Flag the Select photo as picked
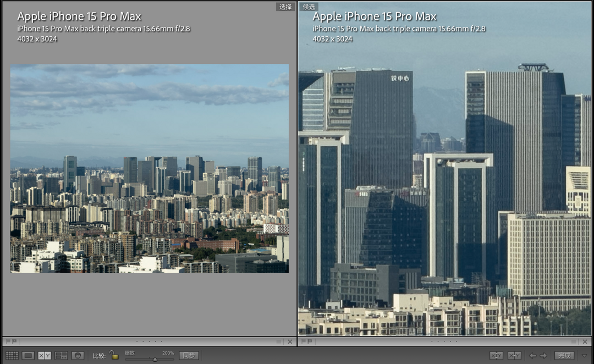 [x=7, y=341]
